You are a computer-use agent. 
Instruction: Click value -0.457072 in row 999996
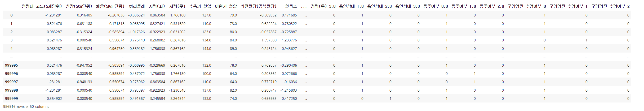pos(136,74)
